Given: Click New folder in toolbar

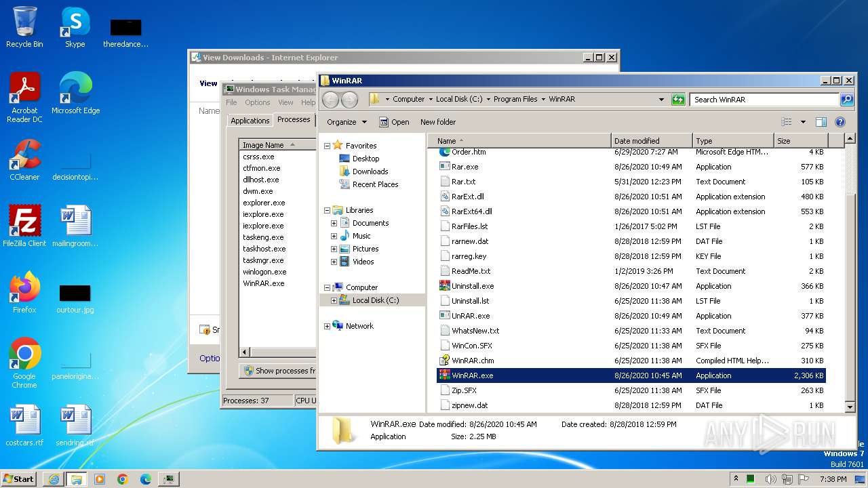Looking at the screenshot, I should 438,122.
